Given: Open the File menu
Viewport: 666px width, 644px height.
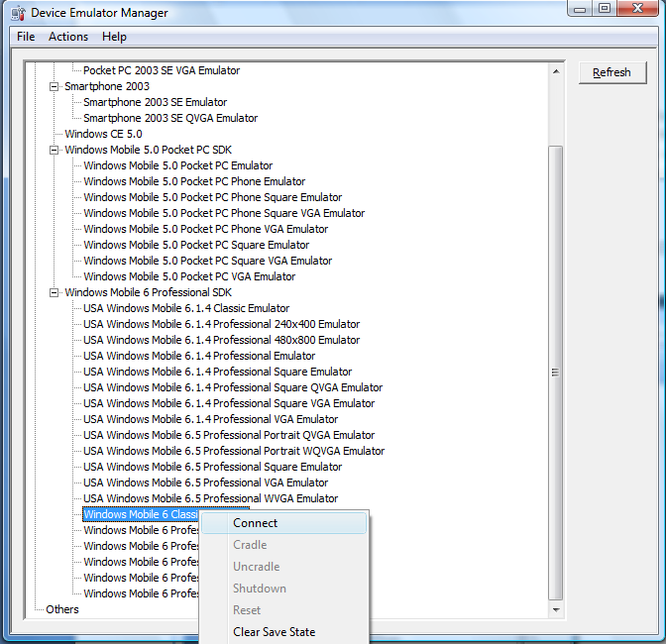Looking at the screenshot, I should tap(26, 37).
